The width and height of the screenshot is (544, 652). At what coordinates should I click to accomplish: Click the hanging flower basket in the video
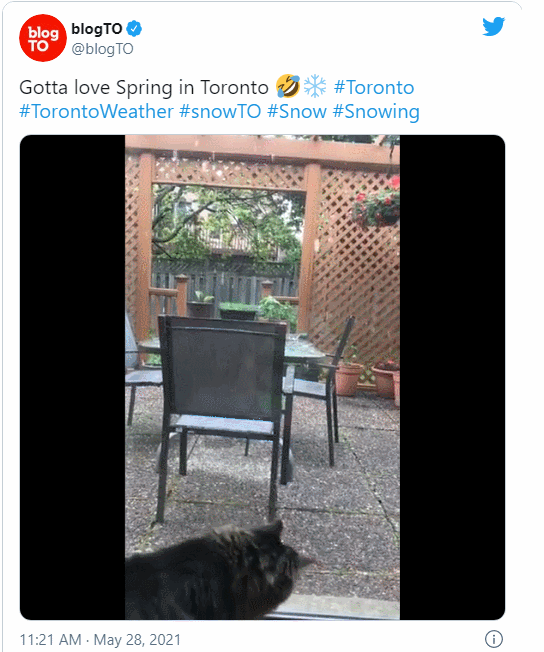(378, 202)
